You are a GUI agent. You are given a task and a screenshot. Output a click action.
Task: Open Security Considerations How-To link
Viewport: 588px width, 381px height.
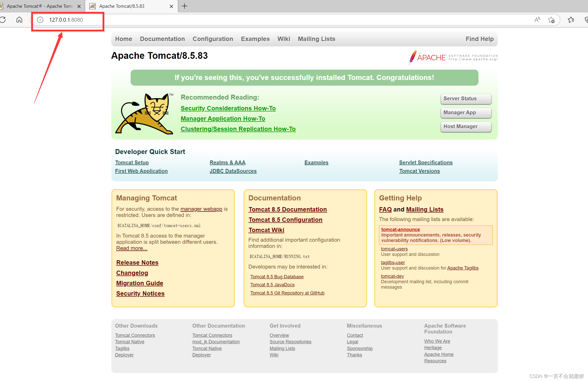tap(228, 108)
